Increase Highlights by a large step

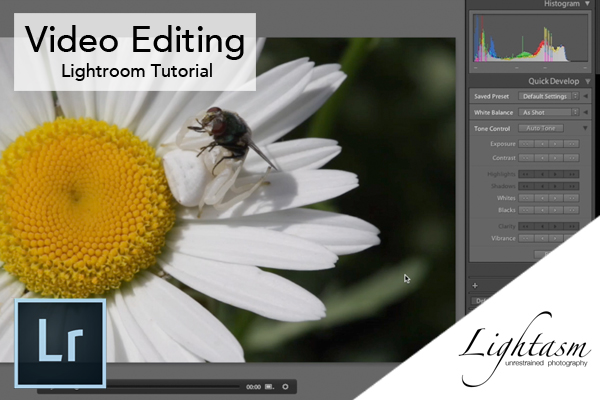point(571,174)
